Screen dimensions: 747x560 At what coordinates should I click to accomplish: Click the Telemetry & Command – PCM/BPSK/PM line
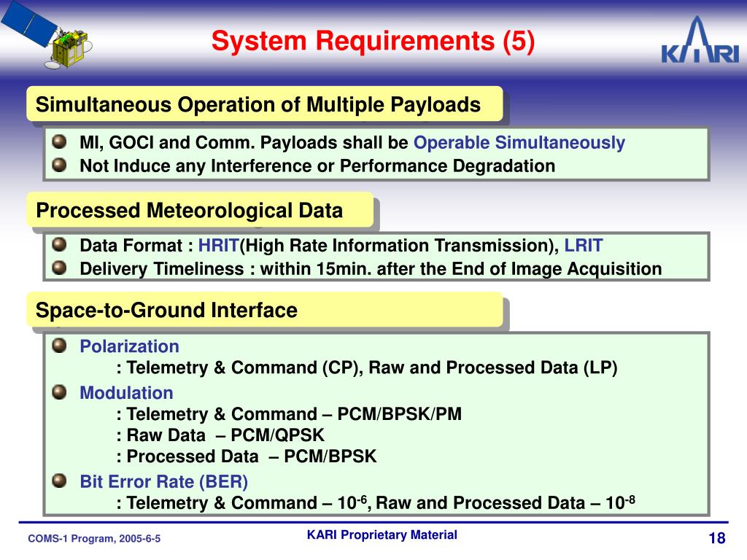pos(289,414)
